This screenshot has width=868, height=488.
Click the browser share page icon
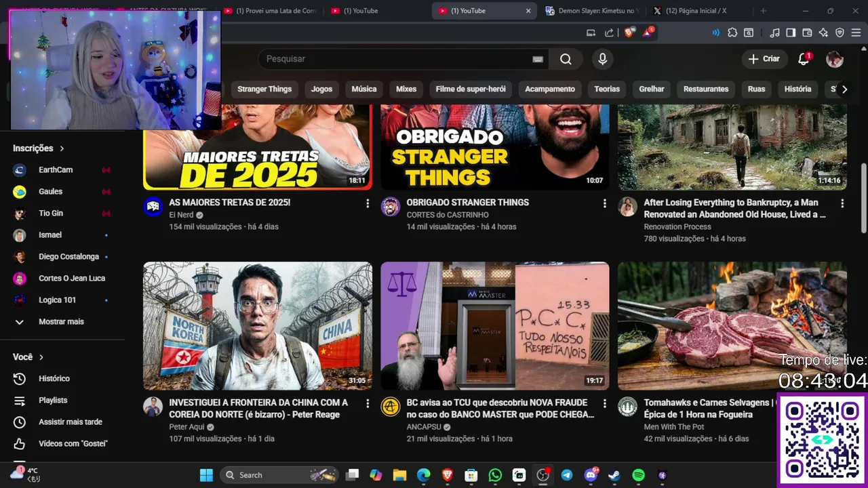609,33
